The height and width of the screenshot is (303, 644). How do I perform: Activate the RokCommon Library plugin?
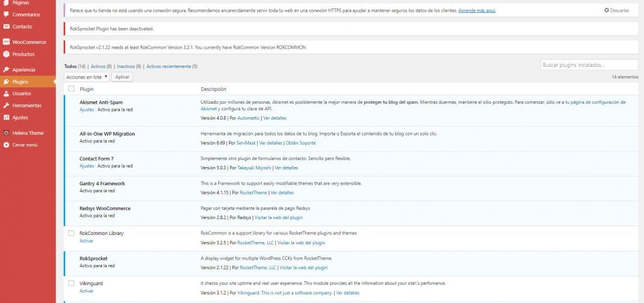(86, 241)
